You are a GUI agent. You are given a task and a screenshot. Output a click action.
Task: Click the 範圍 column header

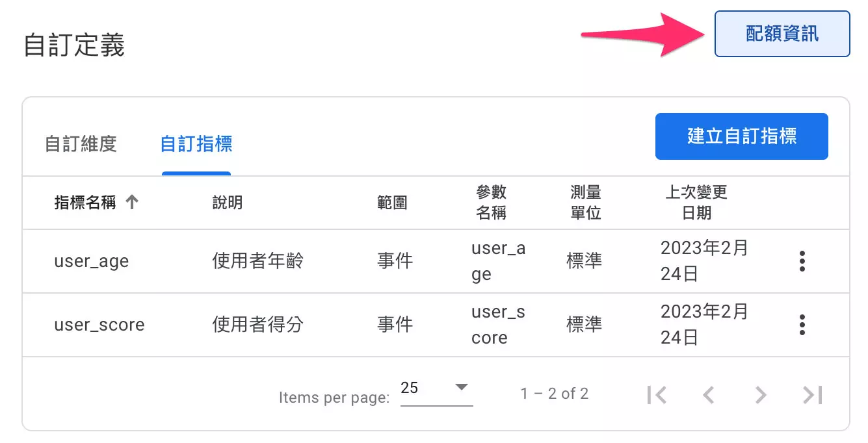[392, 203]
